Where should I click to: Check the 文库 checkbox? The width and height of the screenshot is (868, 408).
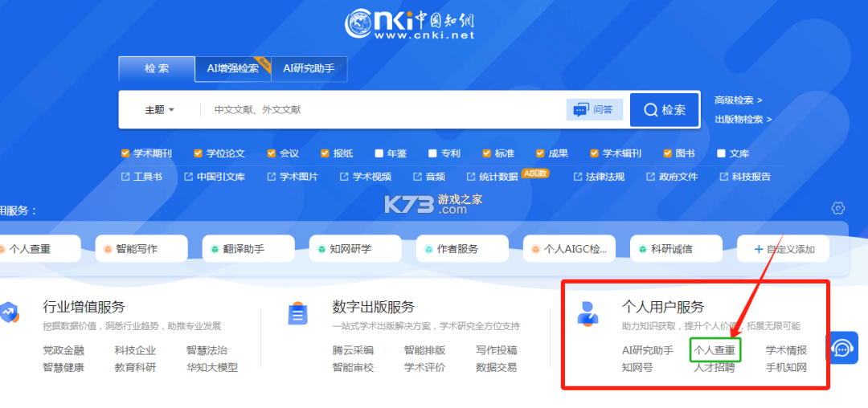pyautogui.click(x=721, y=153)
